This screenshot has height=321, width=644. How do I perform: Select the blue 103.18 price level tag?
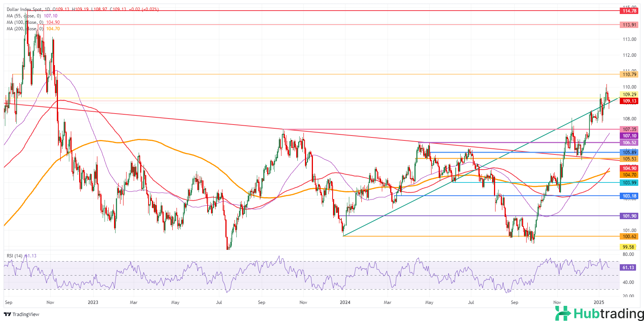[x=629, y=196]
